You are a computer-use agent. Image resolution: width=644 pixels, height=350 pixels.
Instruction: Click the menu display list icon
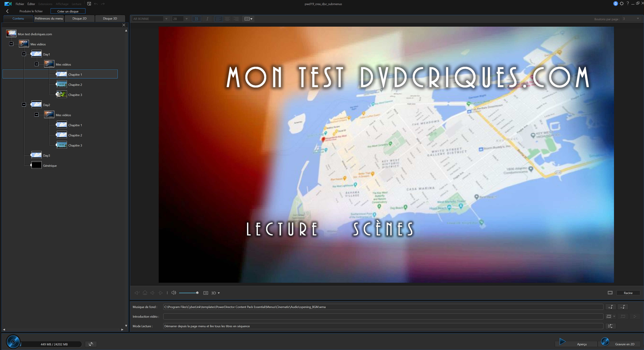pyautogui.click(x=206, y=293)
